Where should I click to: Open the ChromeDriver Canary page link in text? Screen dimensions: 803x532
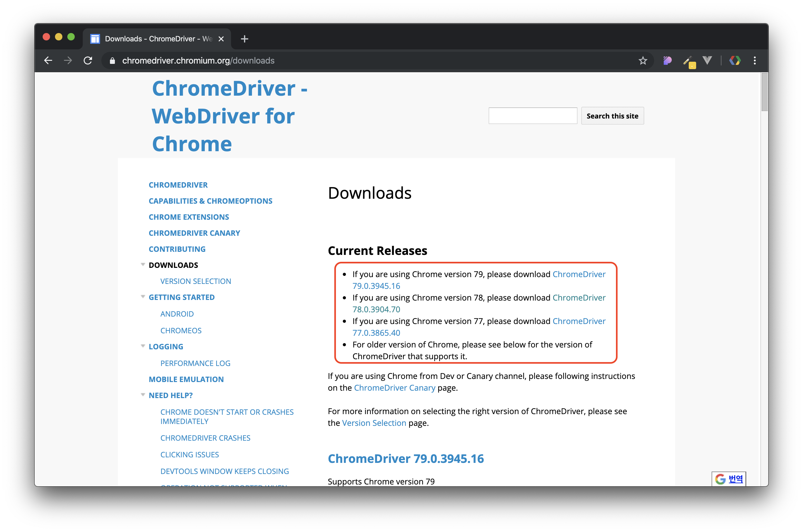coord(394,388)
